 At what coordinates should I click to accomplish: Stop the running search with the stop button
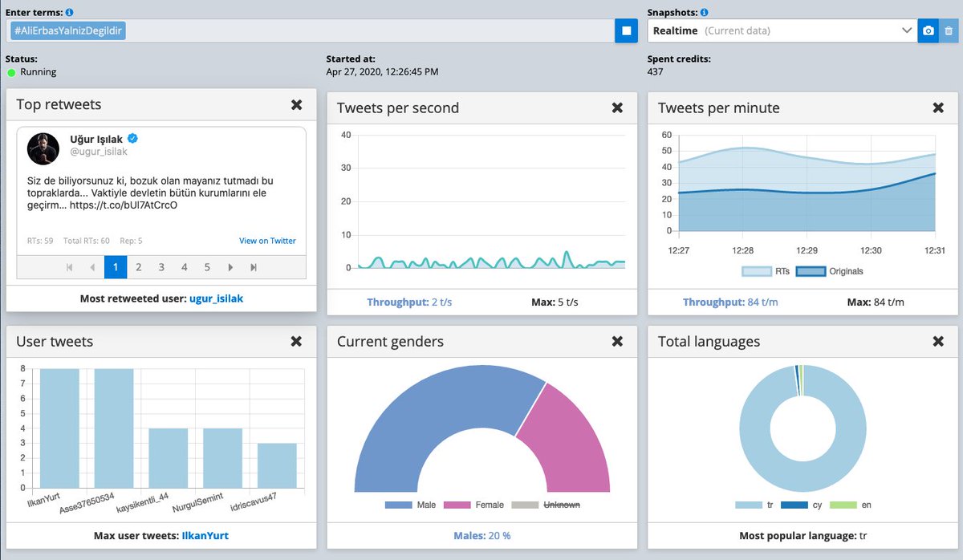click(x=627, y=30)
